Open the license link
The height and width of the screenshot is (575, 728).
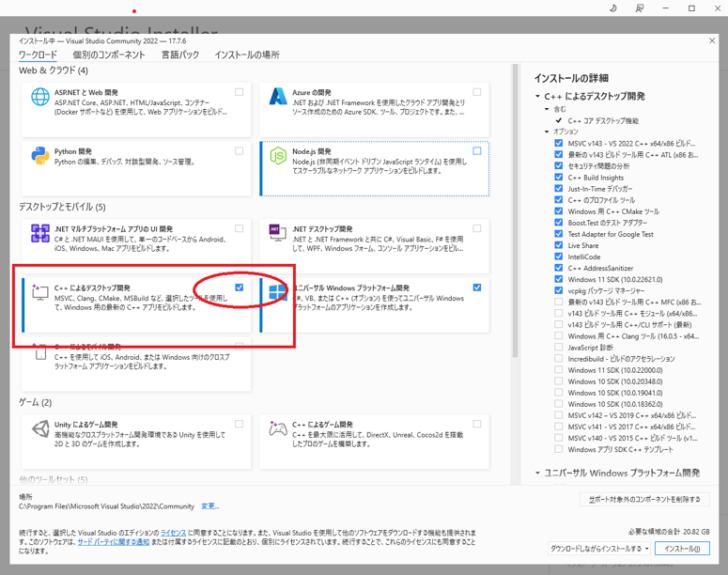point(173,533)
